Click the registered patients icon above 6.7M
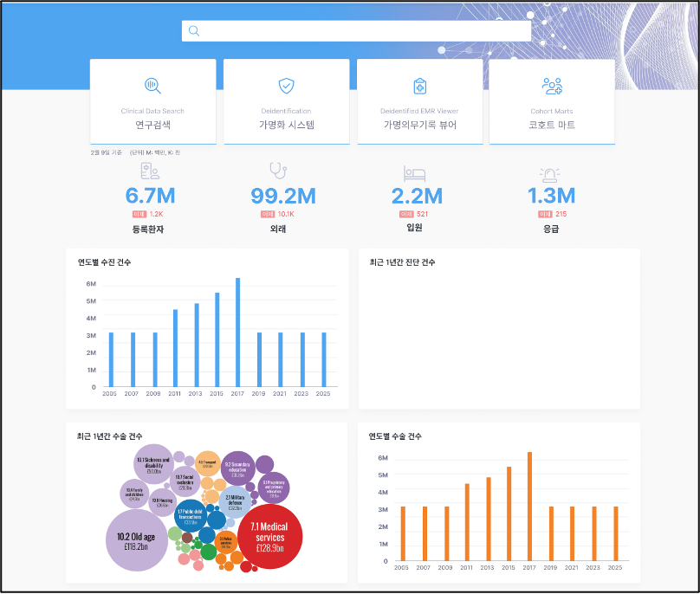The width and height of the screenshot is (700, 594). point(149,171)
